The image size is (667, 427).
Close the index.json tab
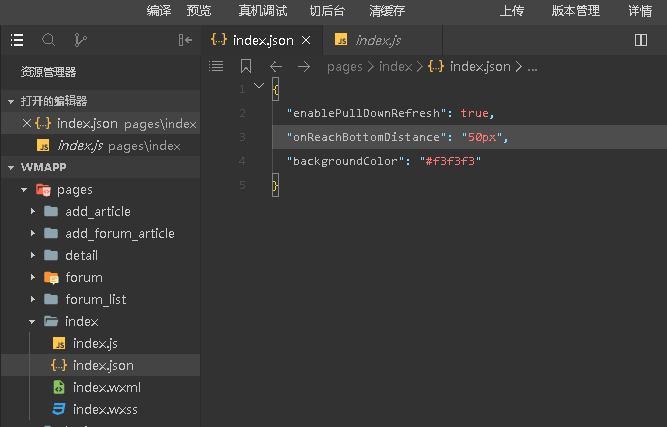point(306,40)
